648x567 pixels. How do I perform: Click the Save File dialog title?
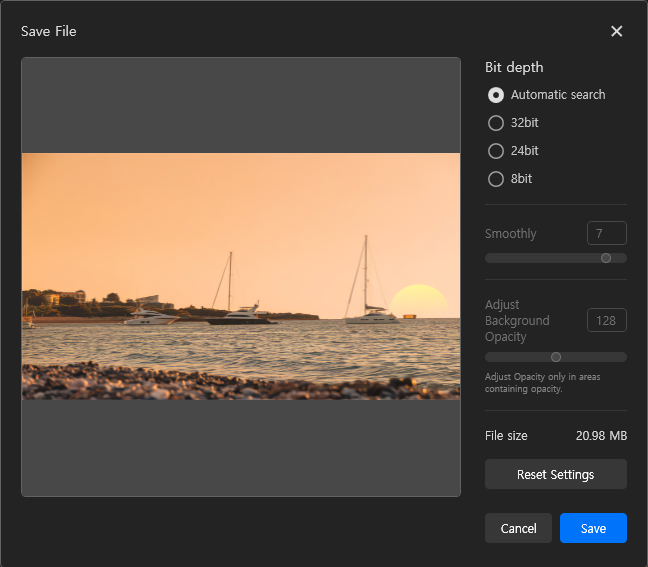pos(49,31)
